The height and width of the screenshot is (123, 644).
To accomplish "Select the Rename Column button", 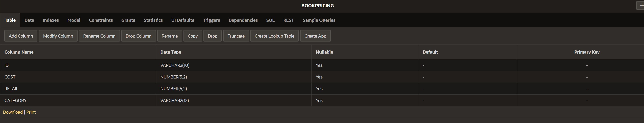I will pyautogui.click(x=99, y=36).
